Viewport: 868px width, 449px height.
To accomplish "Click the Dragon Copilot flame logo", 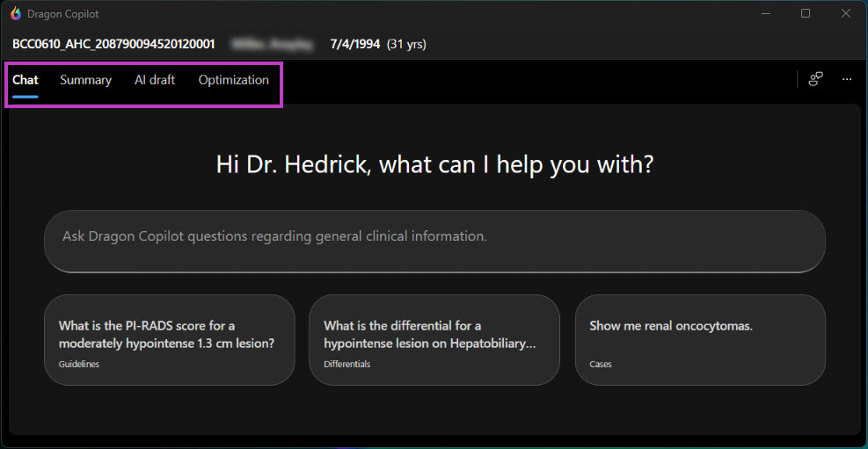I will tap(16, 13).
